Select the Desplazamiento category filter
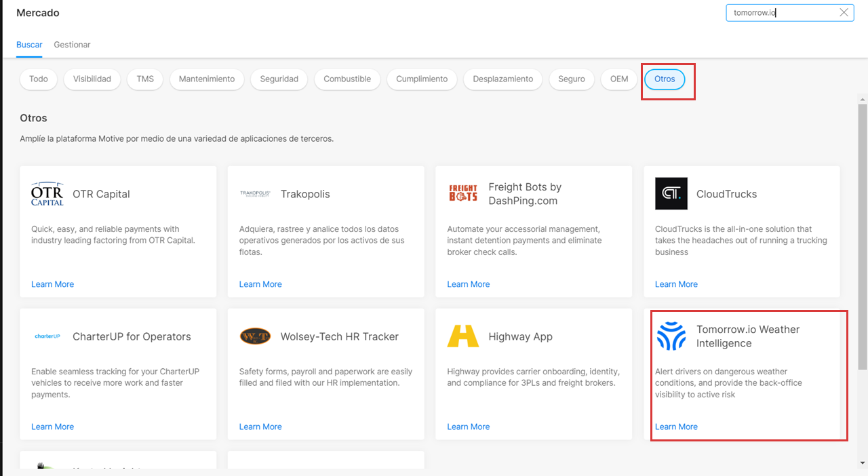The height and width of the screenshot is (476, 868). pos(503,79)
